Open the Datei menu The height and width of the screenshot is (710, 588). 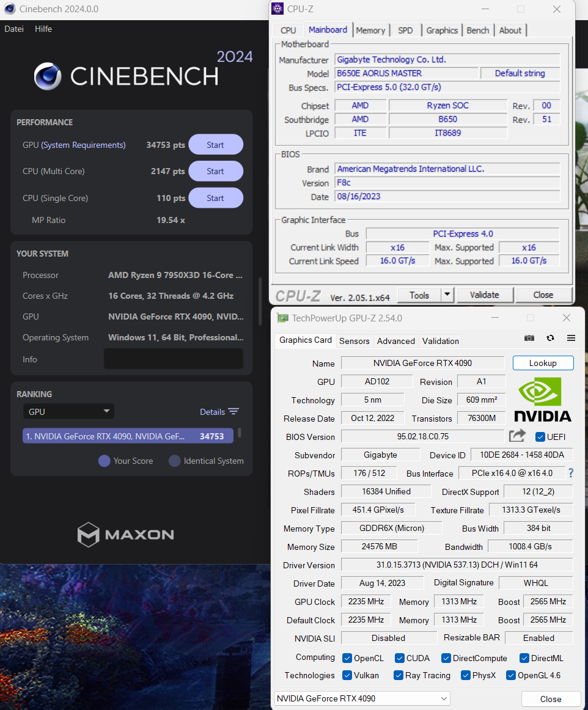tap(14, 29)
